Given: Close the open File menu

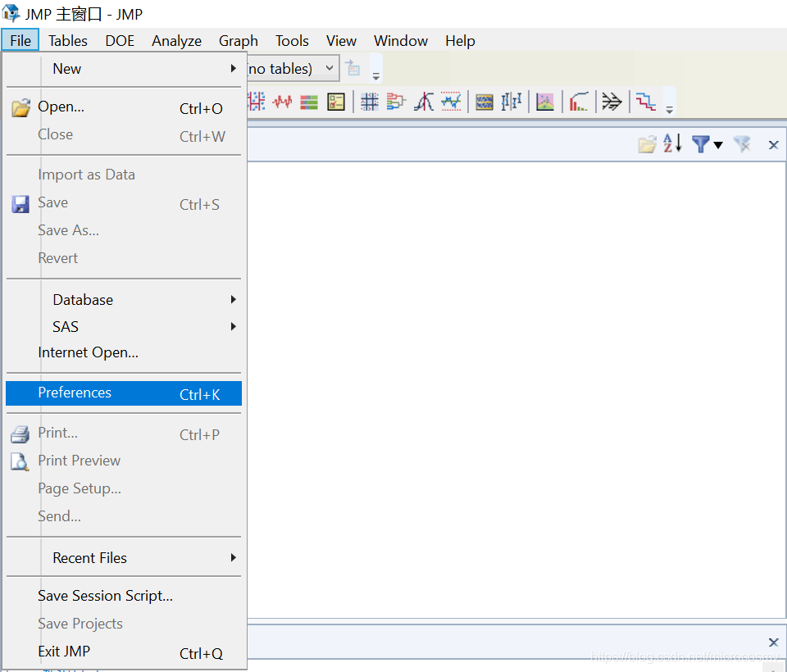Looking at the screenshot, I should pyautogui.click(x=20, y=41).
